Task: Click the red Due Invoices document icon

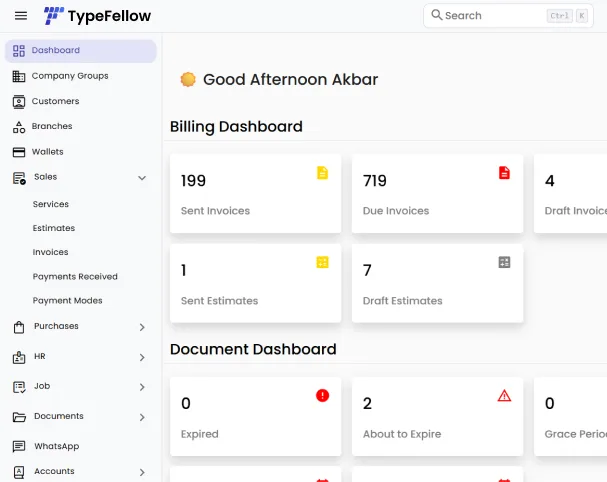Action: point(504,173)
